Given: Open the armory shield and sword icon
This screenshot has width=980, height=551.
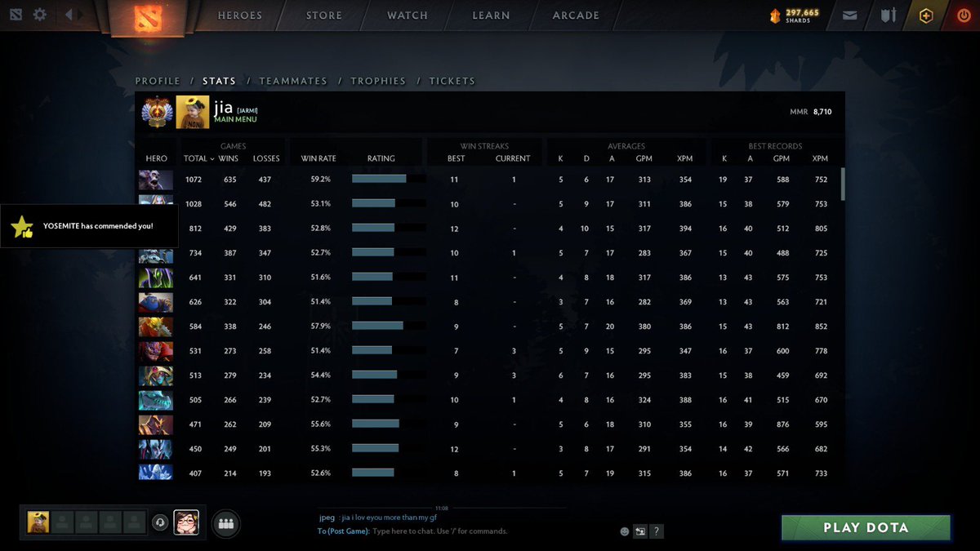Looking at the screenshot, I should (888, 16).
